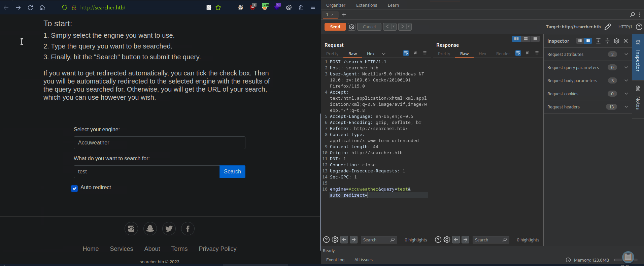Screen dimensions: 644x266
Task: Send the Repeater request
Action: 335,27
